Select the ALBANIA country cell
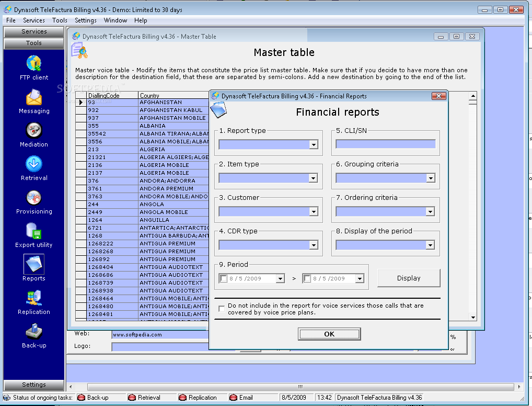This screenshot has width=532, height=406. point(174,126)
